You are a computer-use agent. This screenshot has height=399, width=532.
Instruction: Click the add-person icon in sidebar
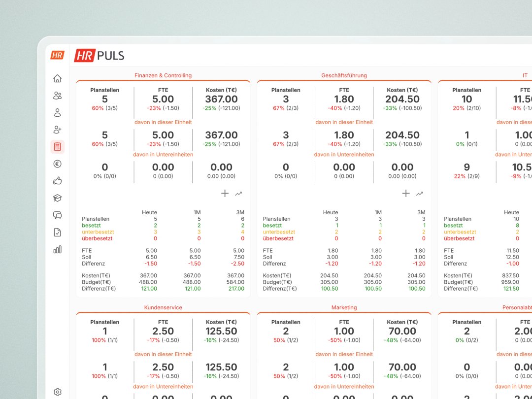click(x=57, y=130)
